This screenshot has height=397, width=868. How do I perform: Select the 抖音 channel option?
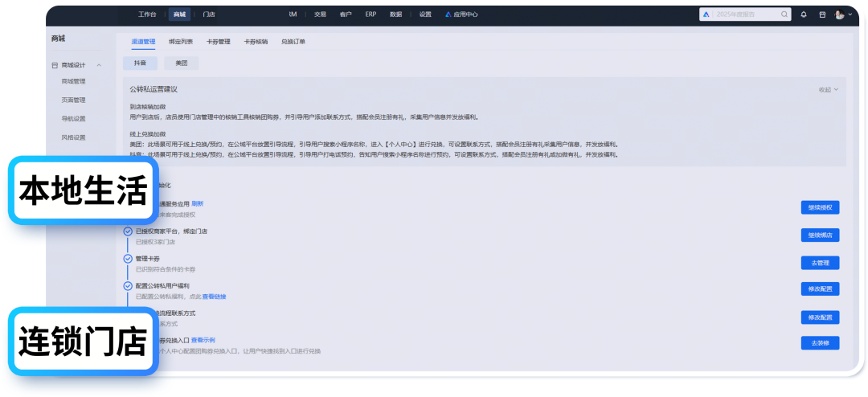pos(140,63)
